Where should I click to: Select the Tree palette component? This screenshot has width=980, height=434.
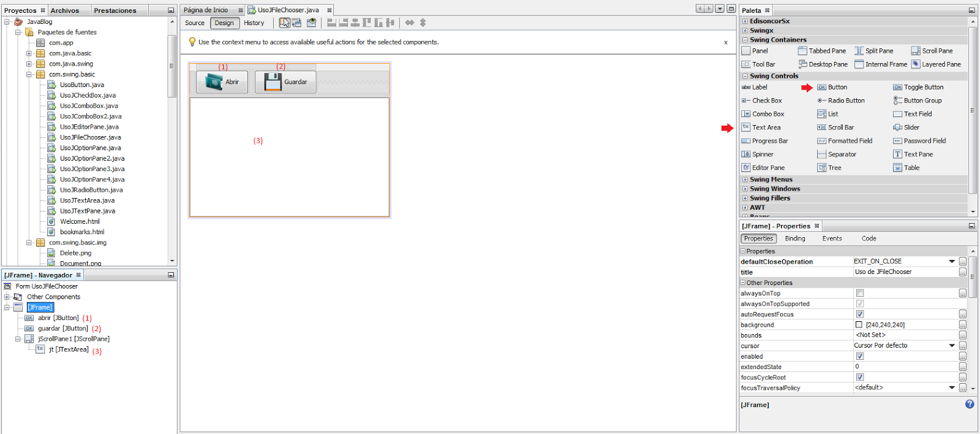click(x=829, y=167)
